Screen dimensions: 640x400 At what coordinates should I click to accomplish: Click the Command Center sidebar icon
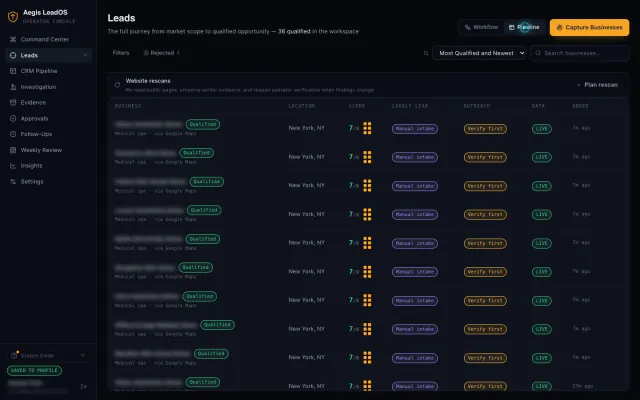point(13,39)
